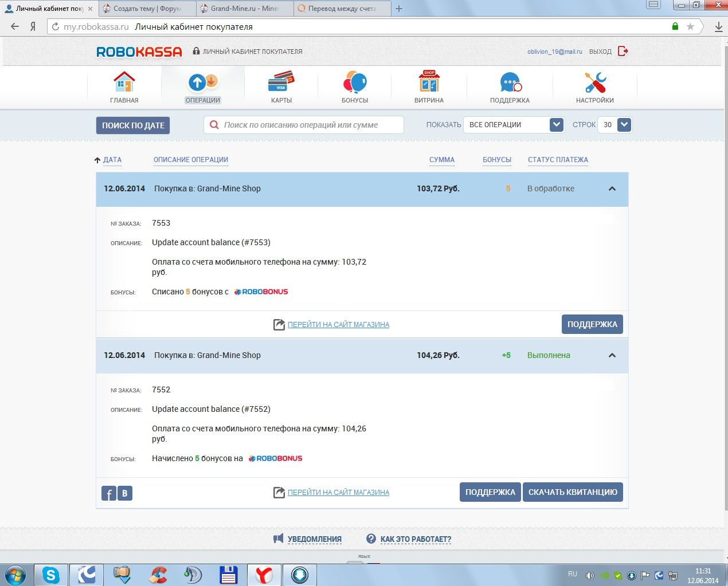This screenshot has height=586, width=728.
Task: Follow Перейти на сайт магазина link, order 7552
Action: pyautogui.click(x=338, y=492)
